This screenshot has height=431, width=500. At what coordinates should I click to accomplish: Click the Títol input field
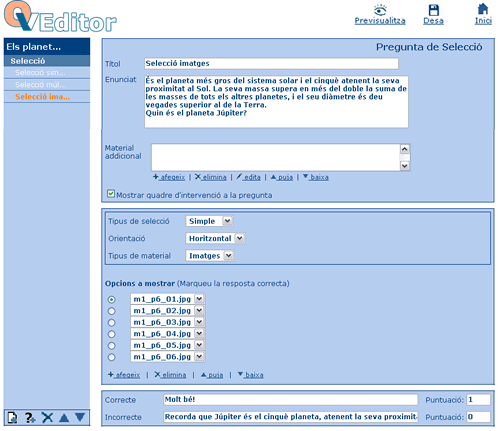click(x=271, y=63)
